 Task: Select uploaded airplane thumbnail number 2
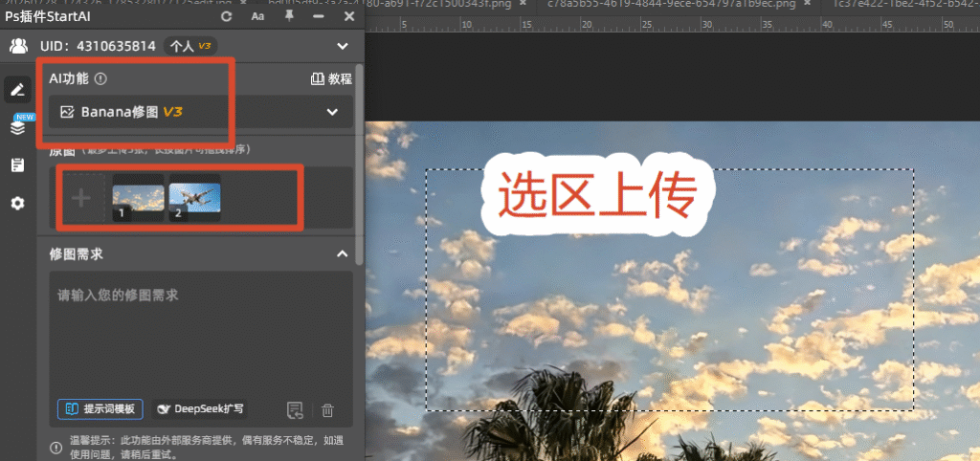[195, 198]
